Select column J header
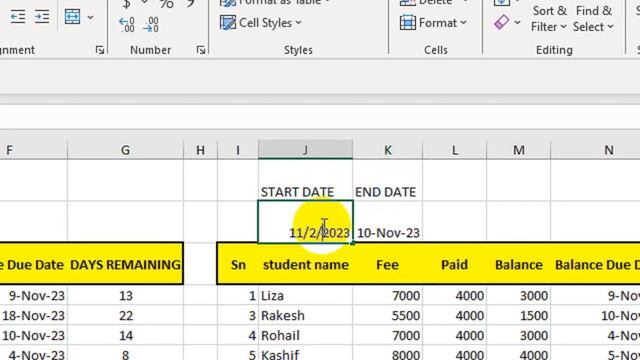The height and width of the screenshot is (360, 640). click(x=305, y=150)
